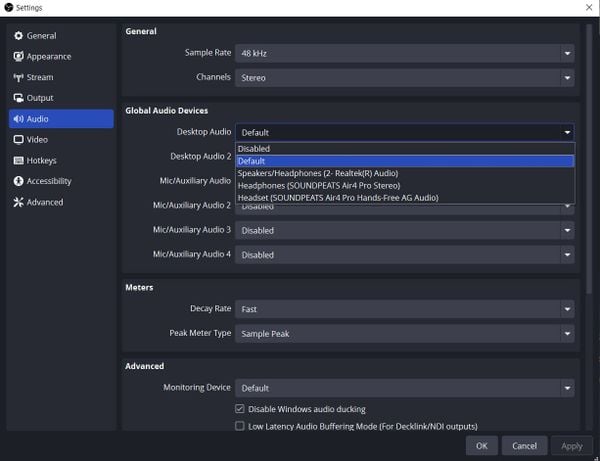Open the Monitoring Device dropdown
Screen dimensions: 600x461
click(x=405, y=388)
